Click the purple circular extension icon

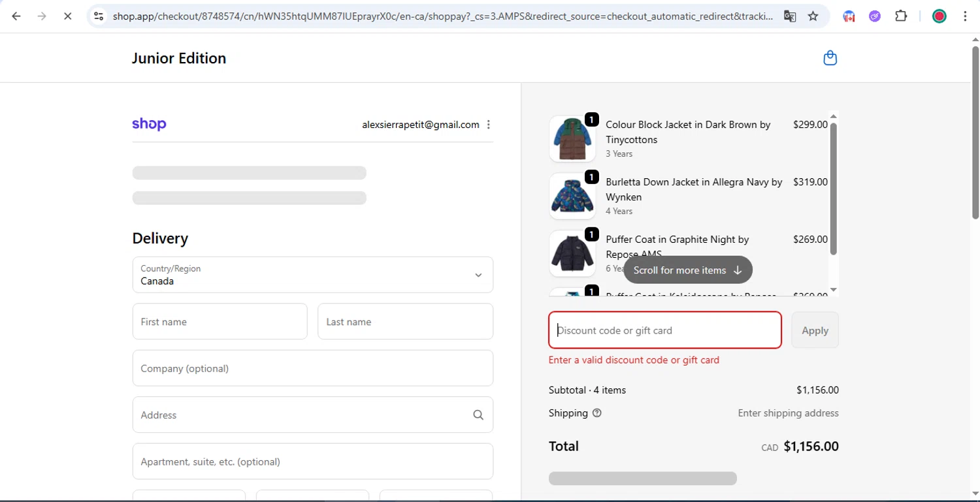click(875, 16)
